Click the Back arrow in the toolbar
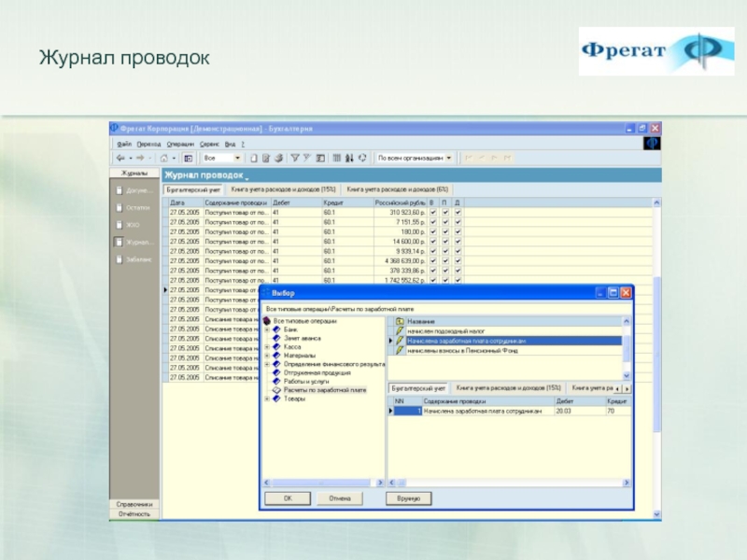The image size is (747, 560). [120, 158]
